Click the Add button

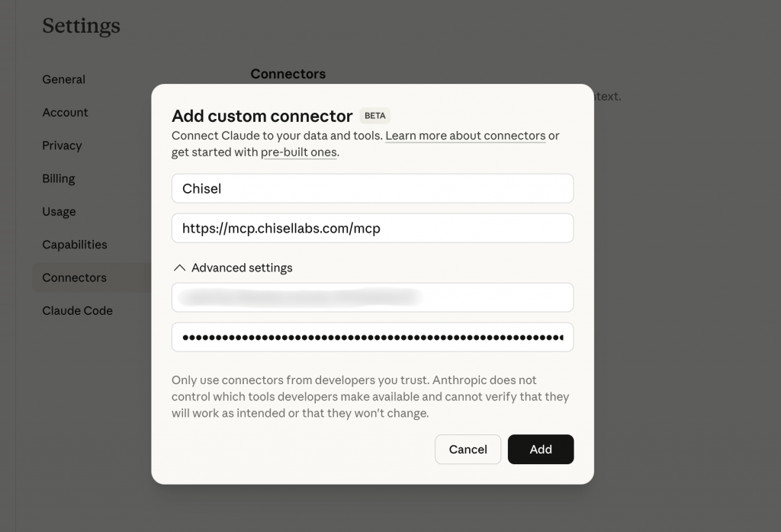coord(541,450)
